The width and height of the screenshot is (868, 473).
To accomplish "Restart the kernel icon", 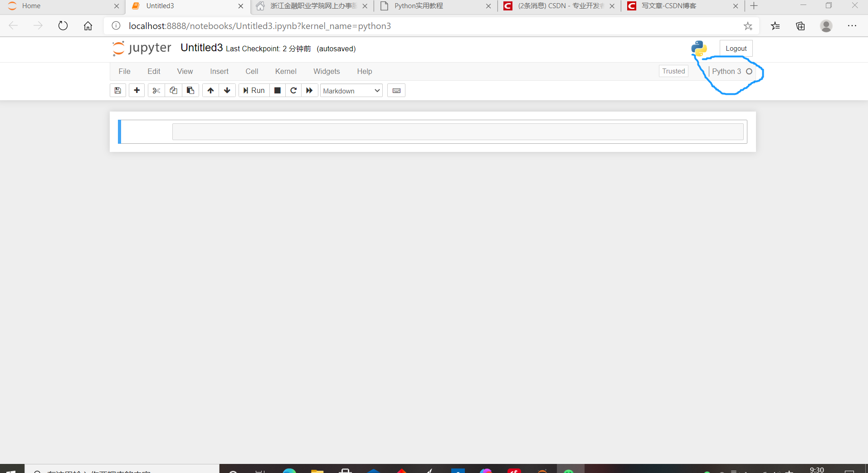I will (293, 90).
